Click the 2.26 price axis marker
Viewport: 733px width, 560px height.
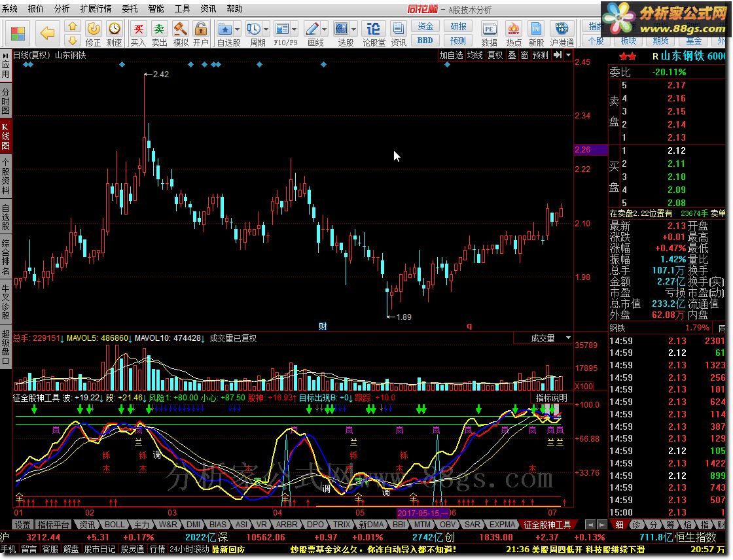[x=590, y=150]
